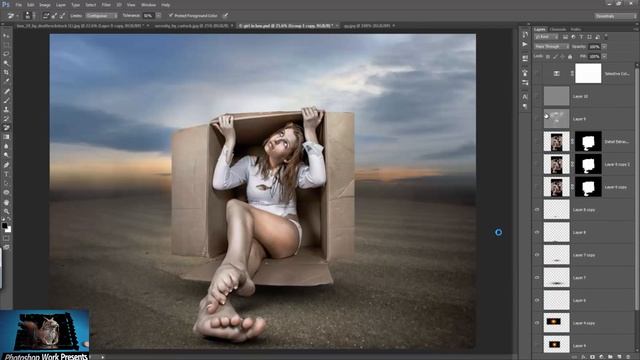This screenshot has height=360, width=640.
Task: Open the Image menu
Action: click(x=45, y=5)
